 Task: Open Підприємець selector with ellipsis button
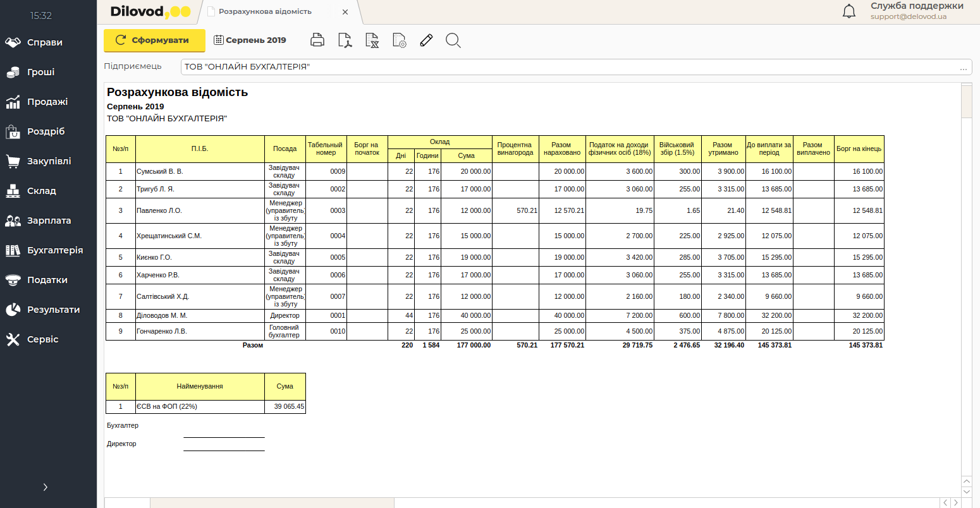pos(963,67)
